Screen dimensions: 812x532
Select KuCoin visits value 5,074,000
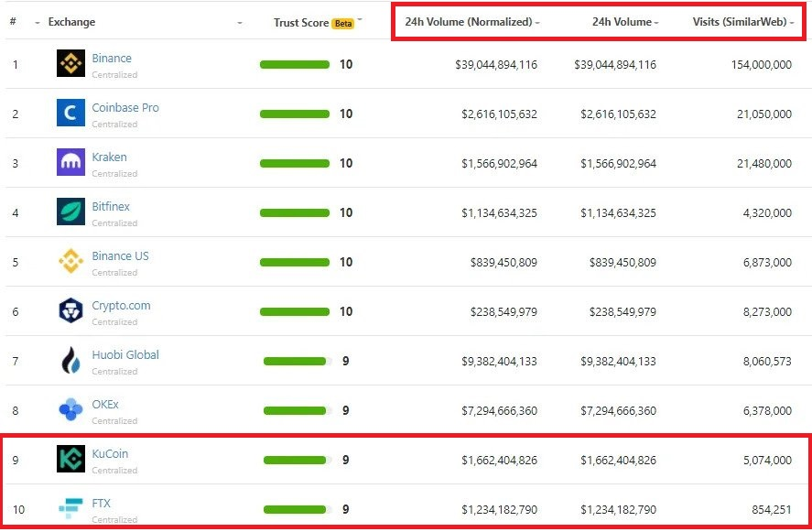click(x=767, y=460)
